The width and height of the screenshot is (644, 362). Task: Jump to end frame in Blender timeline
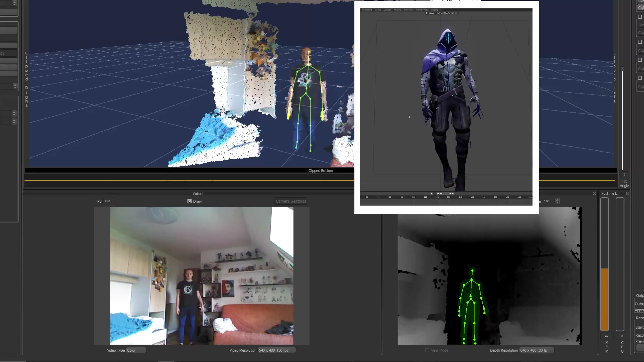(453, 194)
